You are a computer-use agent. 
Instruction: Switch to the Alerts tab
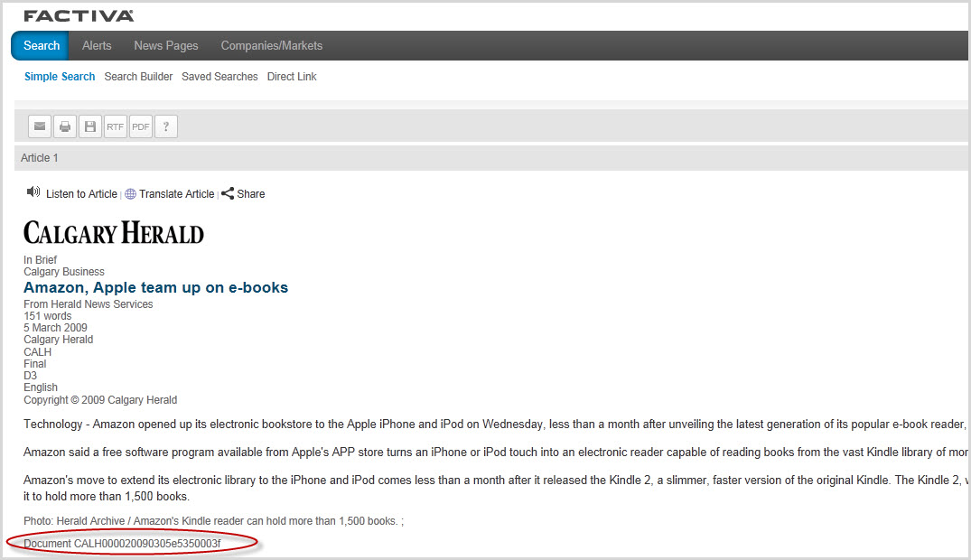coord(97,45)
